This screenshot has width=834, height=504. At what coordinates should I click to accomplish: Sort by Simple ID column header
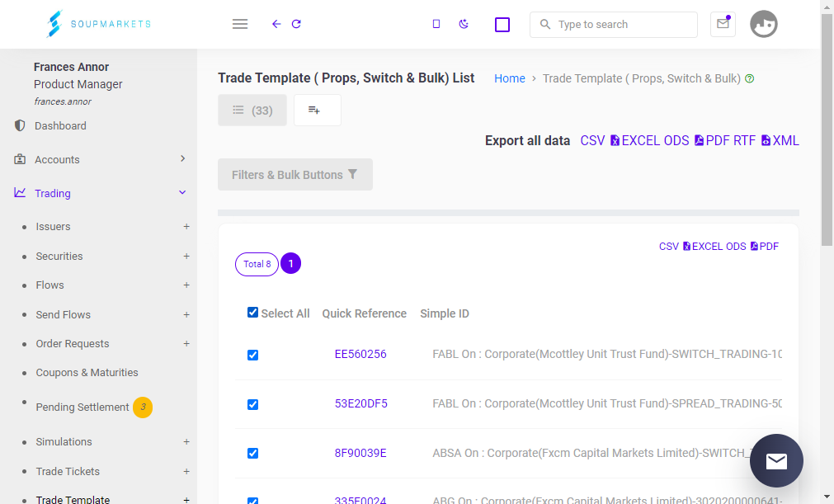click(445, 313)
